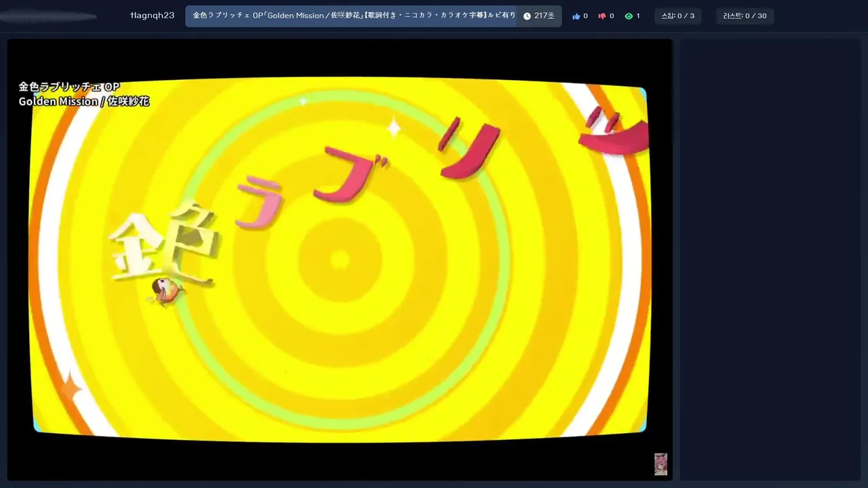Click the clock timer icon
This screenshot has width=868, height=488.
[527, 16]
